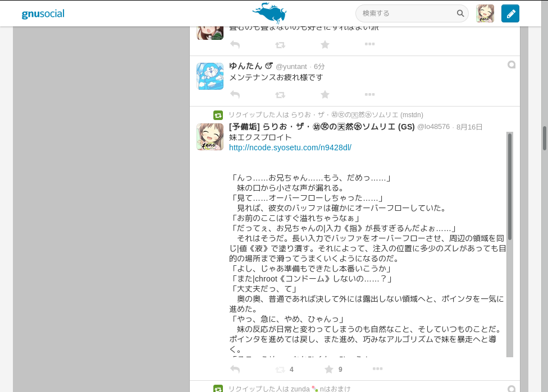Open the ncode.syosetu.com link
Viewport: 548px width, 392px height.
[x=290, y=147]
